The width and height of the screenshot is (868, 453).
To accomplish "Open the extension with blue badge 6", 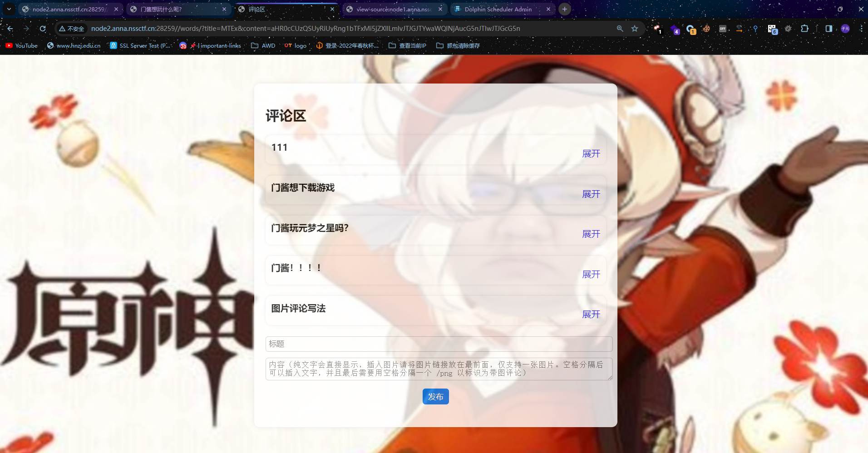I will click(772, 29).
